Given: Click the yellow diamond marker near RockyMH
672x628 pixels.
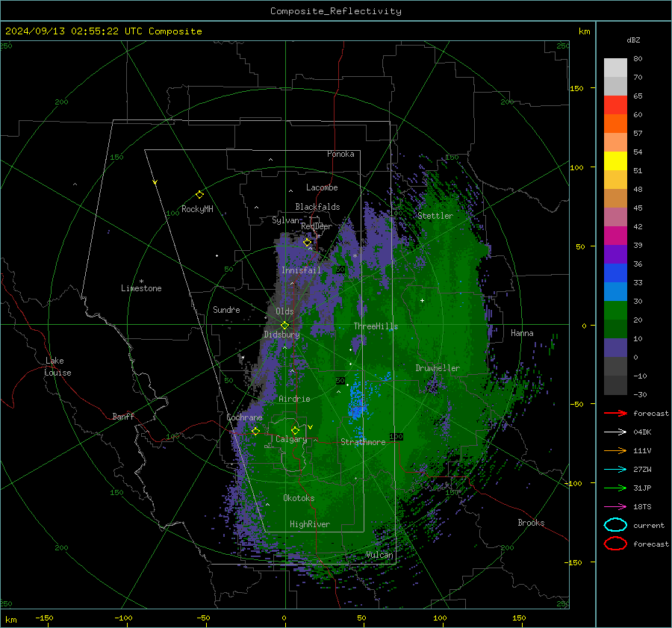Looking at the screenshot, I should tap(199, 195).
